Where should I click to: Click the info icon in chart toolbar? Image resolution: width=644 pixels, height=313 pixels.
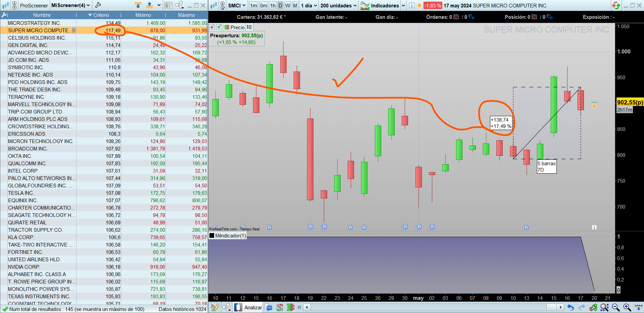point(412,6)
